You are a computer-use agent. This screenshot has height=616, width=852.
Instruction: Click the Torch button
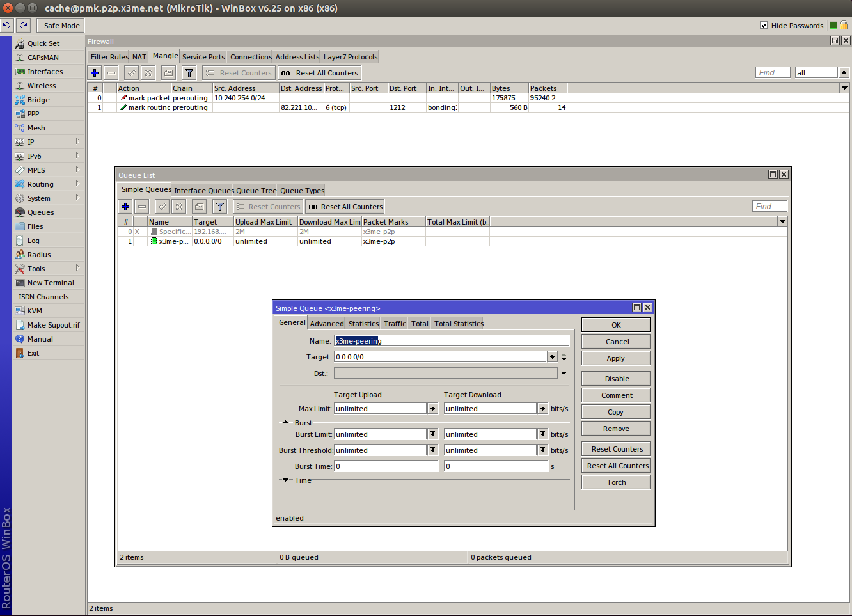616,482
